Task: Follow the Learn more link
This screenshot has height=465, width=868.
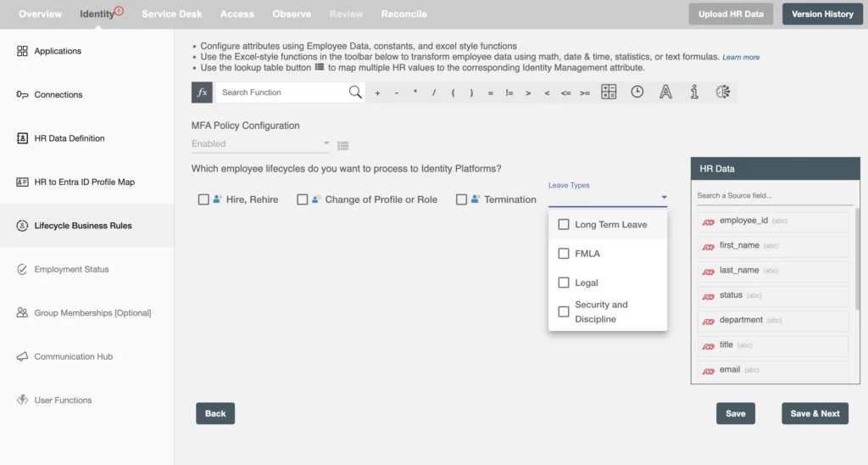Action: 741,57
